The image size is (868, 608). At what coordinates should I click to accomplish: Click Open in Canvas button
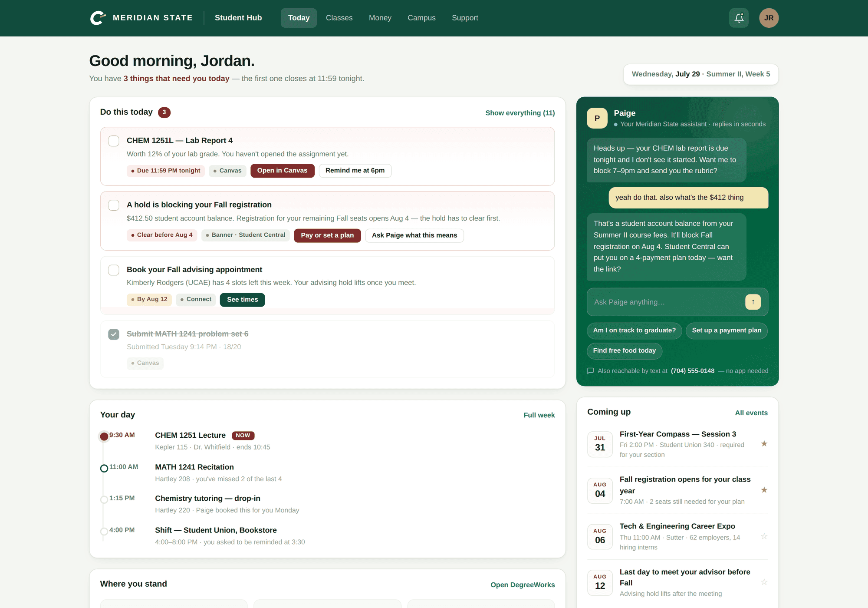tap(282, 171)
